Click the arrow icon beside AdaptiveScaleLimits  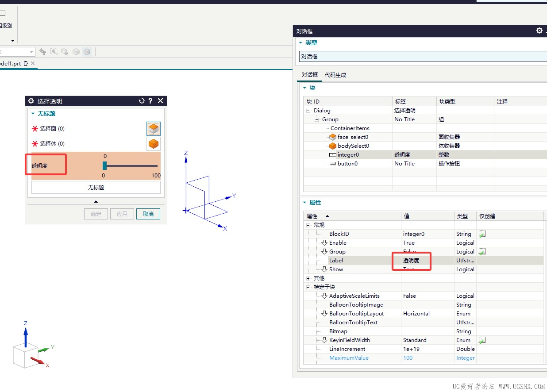[x=324, y=296]
